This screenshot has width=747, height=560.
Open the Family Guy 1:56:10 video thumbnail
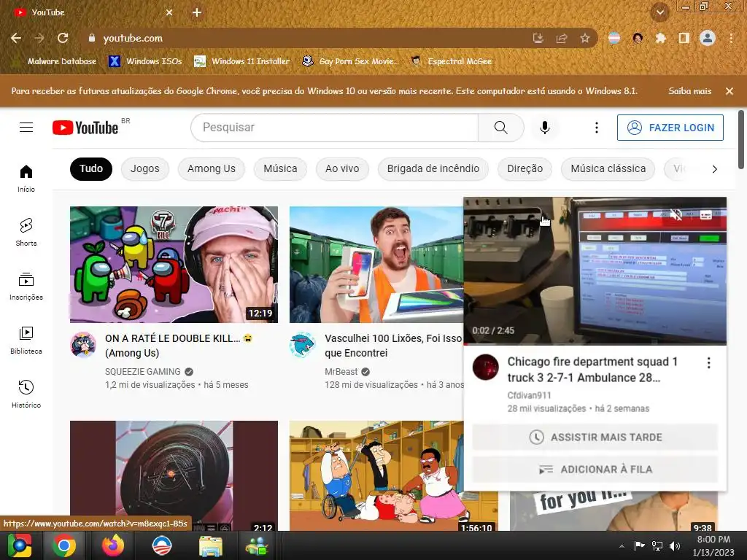click(376, 475)
